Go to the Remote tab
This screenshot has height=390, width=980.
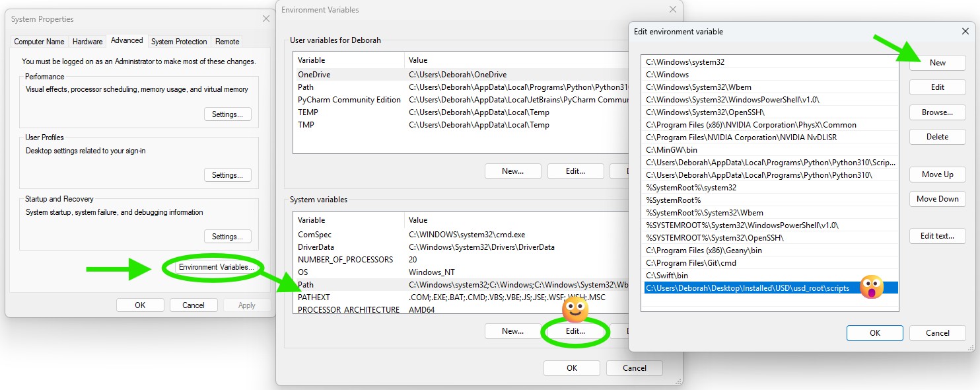coord(227,41)
